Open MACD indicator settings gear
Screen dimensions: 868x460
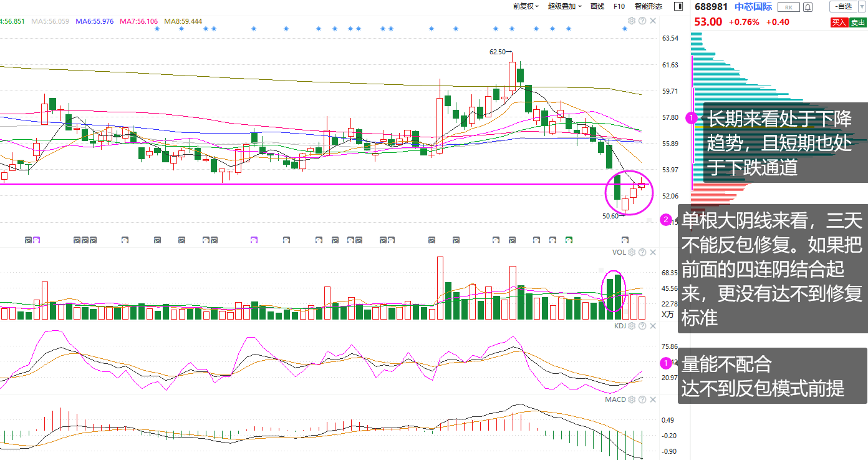click(631, 399)
